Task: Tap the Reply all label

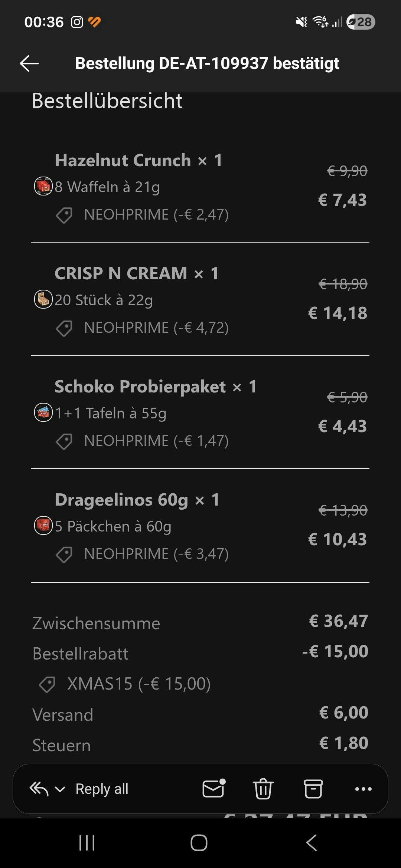Action: pyautogui.click(x=102, y=789)
